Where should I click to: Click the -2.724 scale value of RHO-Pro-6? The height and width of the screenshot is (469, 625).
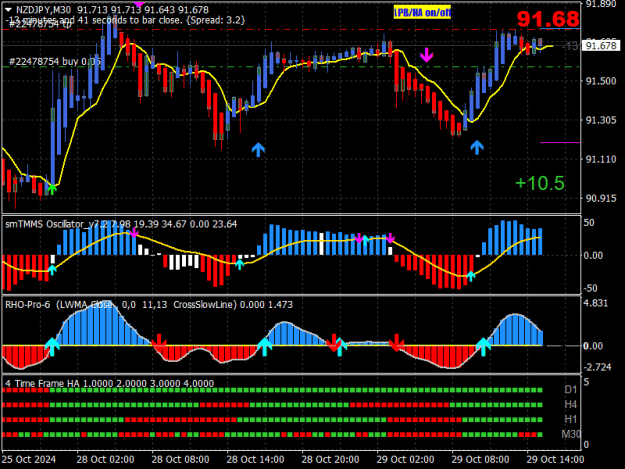pos(597,367)
